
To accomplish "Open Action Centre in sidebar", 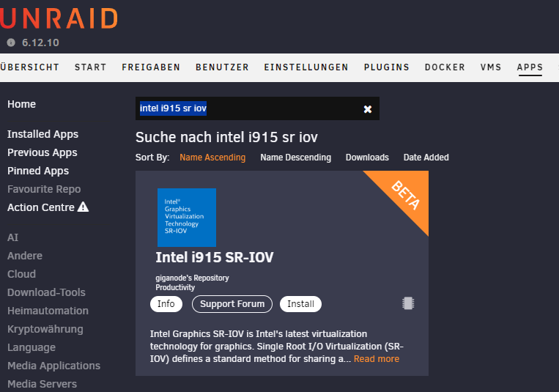I will tap(40, 207).
